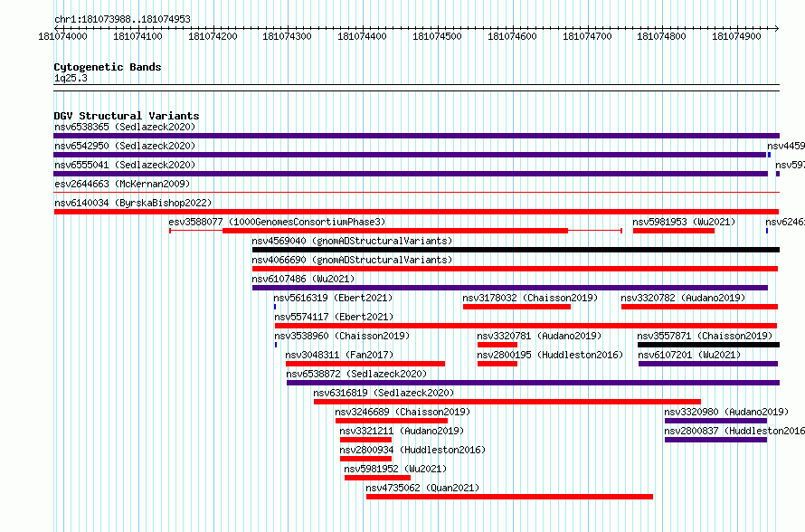Select the nsv3320980 purple bar

click(x=715, y=421)
